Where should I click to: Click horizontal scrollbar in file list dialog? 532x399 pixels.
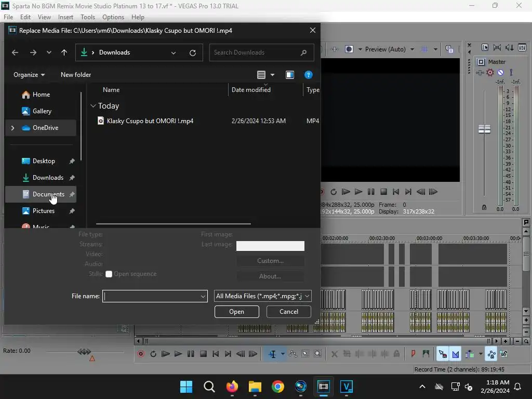174,223
